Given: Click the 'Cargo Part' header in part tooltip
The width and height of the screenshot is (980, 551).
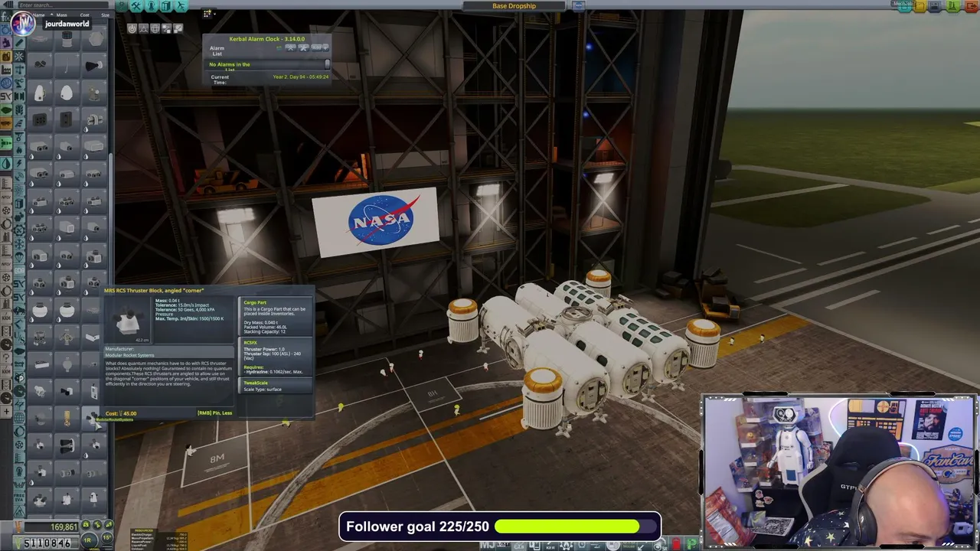Looking at the screenshot, I should tap(255, 303).
